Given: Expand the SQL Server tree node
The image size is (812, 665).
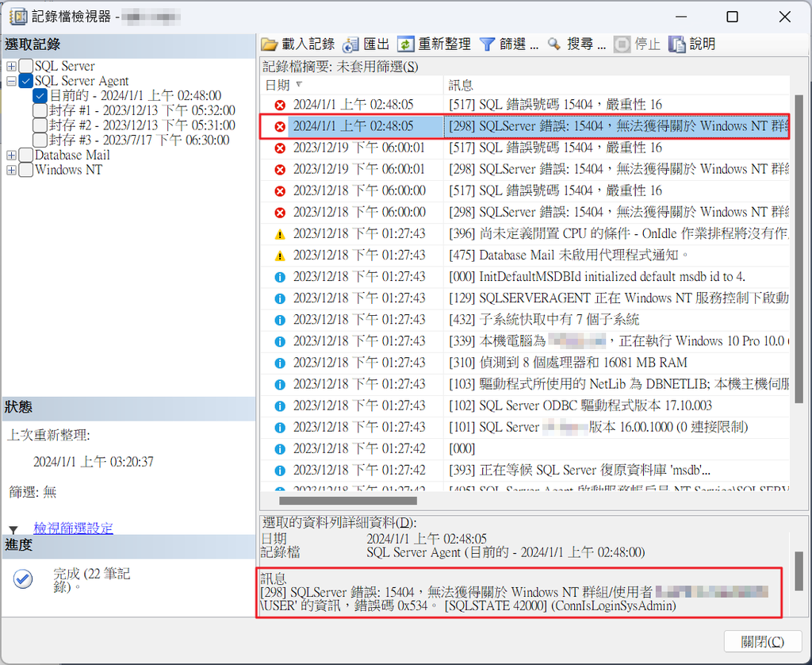Looking at the screenshot, I should pos(11,67).
